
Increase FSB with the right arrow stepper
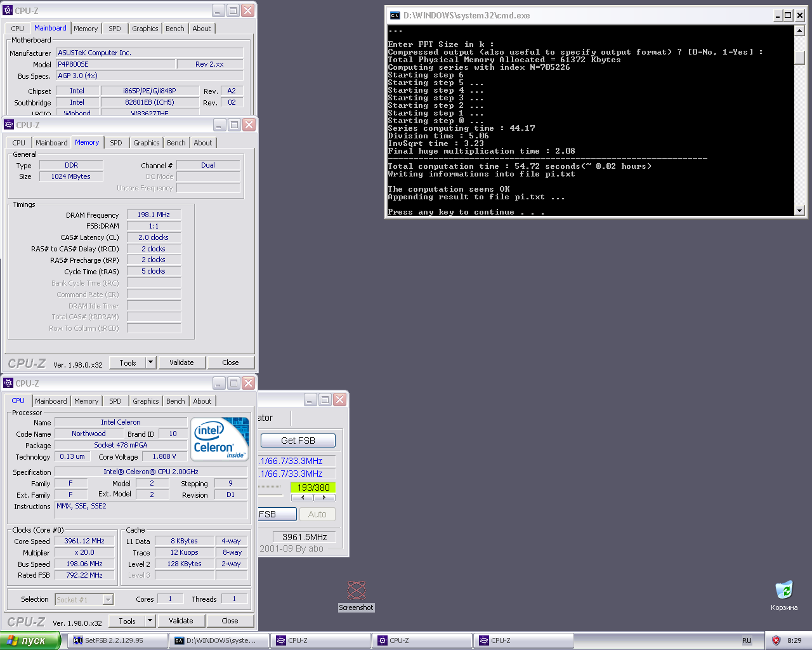[x=324, y=498]
